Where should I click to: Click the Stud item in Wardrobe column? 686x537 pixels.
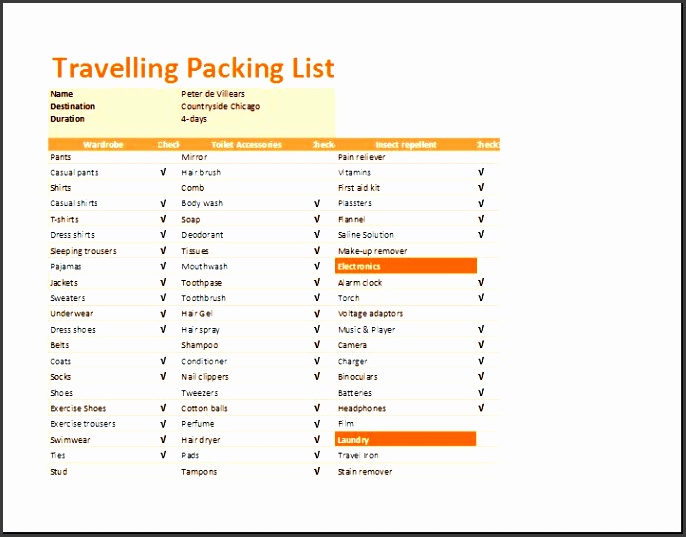click(x=59, y=471)
